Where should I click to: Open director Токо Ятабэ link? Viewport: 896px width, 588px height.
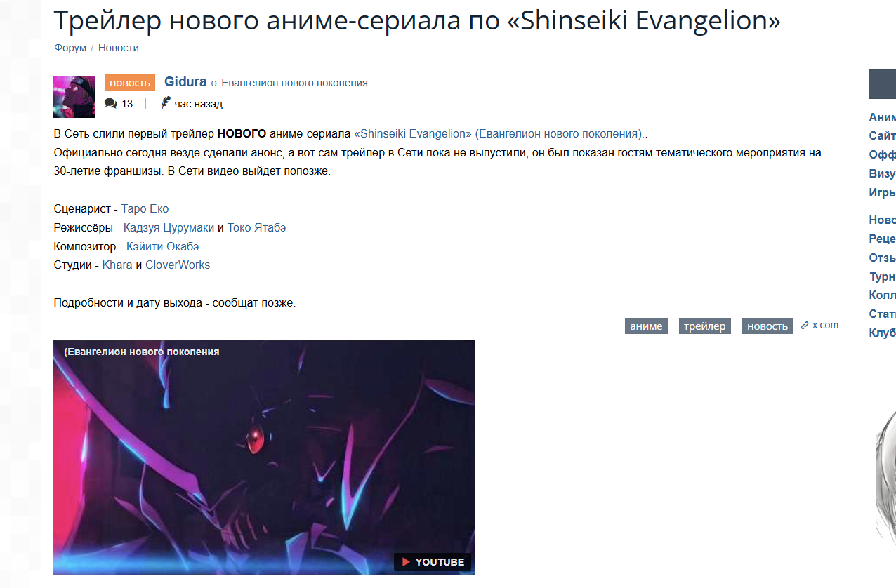coord(256,227)
